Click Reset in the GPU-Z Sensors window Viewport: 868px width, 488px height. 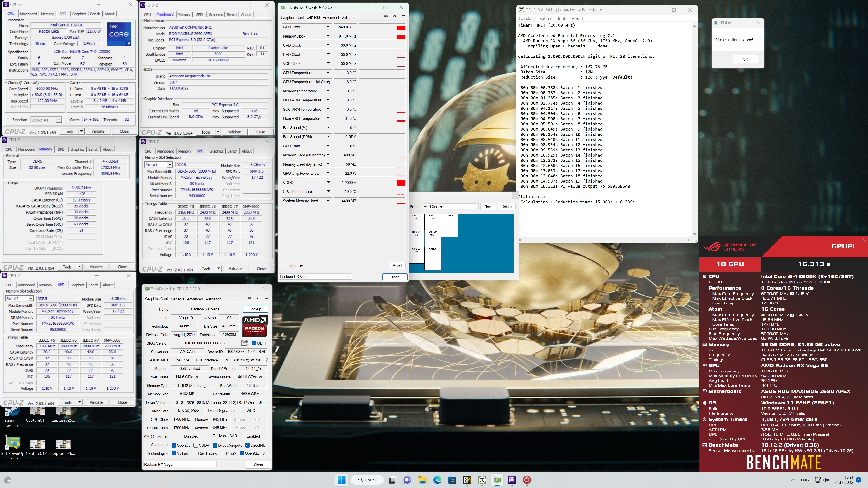tap(397, 265)
